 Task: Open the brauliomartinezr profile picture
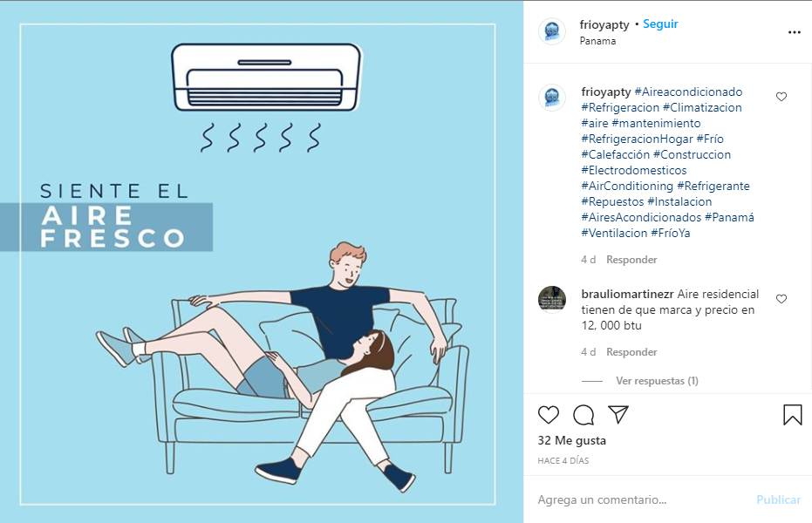click(552, 299)
